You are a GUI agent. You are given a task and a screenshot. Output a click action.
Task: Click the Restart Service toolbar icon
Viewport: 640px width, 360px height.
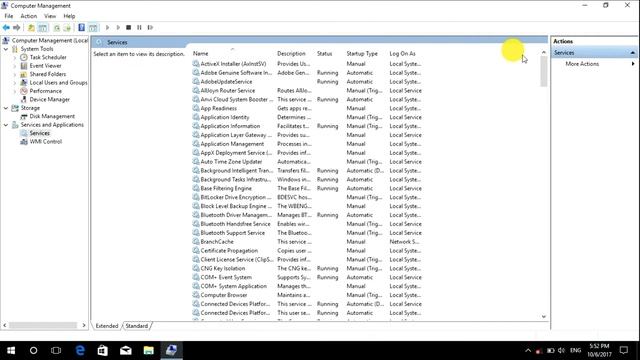coord(150,28)
